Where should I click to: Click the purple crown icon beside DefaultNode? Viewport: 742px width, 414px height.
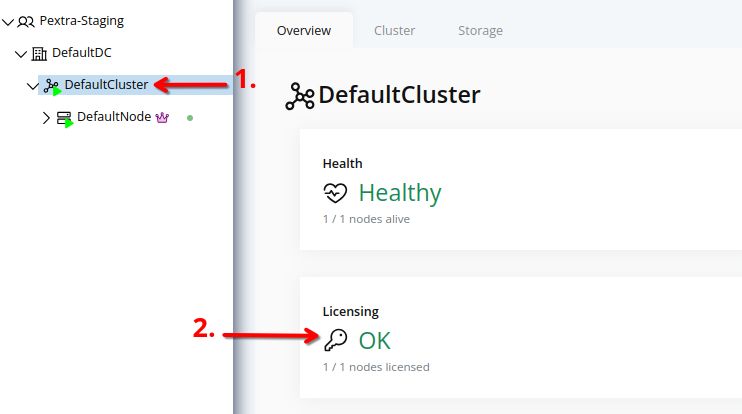[161, 117]
